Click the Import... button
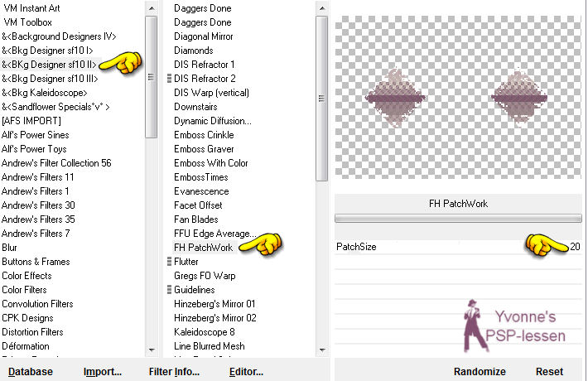Screen dimensions: 588x381 (x=103, y=372)
